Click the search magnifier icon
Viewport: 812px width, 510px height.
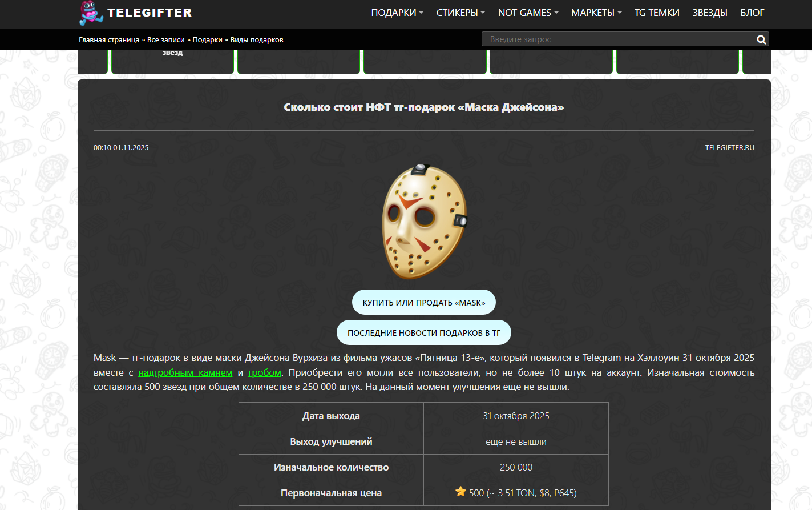click(761, 39)
